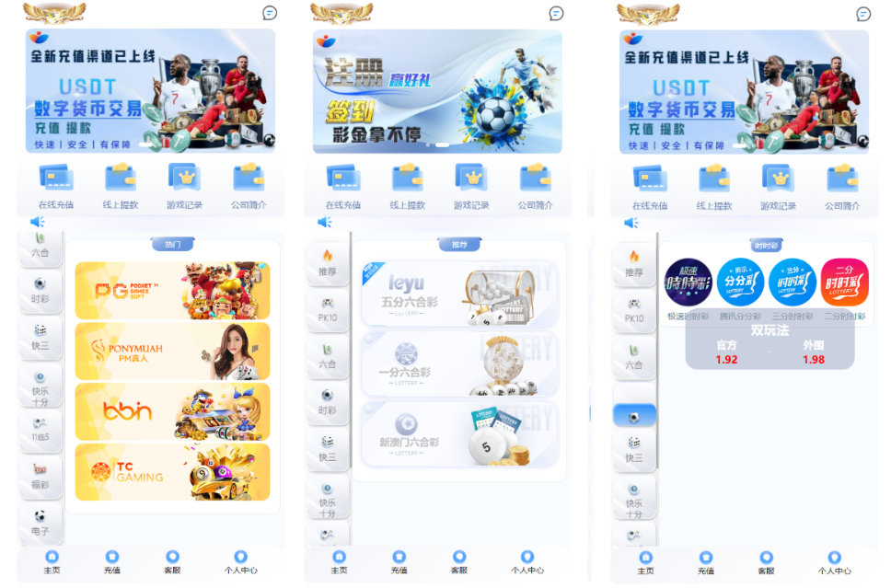Select the BBIN game provider banner
The width and height of the screenshot is (891, 588).
click(x=172, y=411)
